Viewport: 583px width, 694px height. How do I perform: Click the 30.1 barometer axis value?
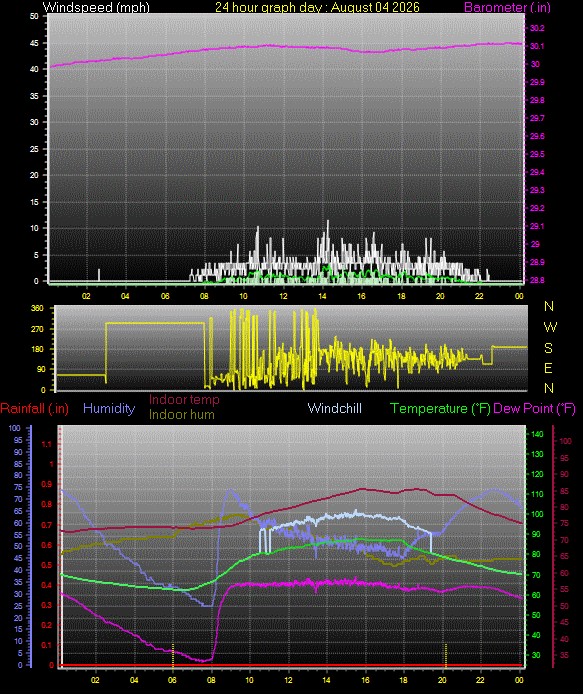click(x=537, y=46)
